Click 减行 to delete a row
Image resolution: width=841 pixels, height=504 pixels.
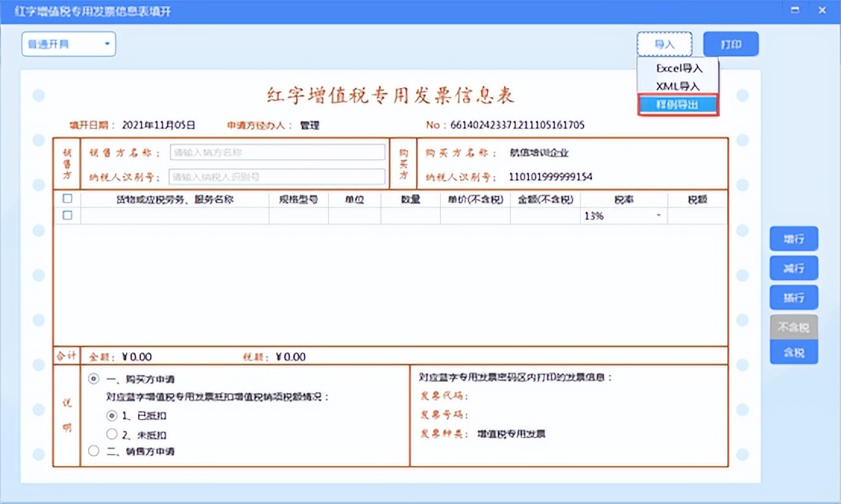pyautogui.click(x=793, y=267)
